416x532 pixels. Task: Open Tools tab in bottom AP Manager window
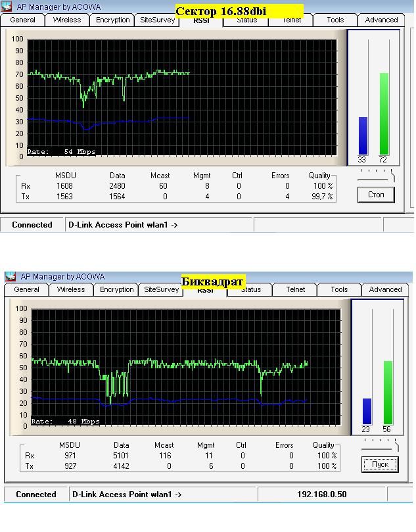tap(339, 290)
